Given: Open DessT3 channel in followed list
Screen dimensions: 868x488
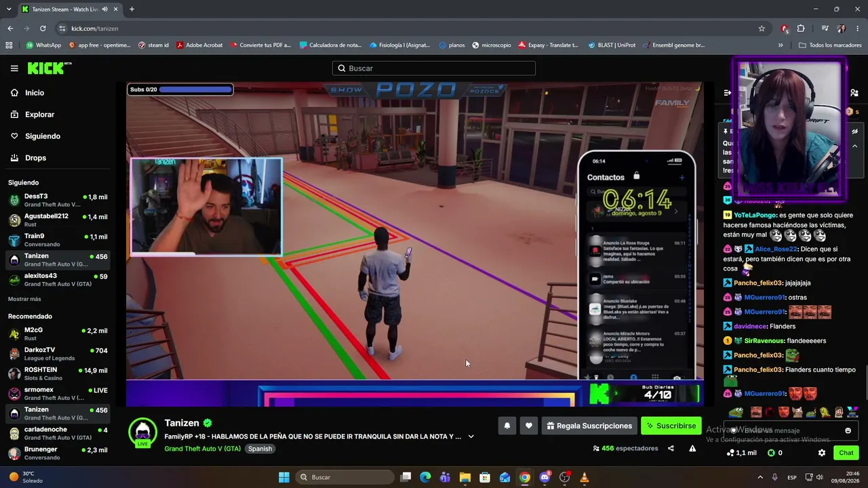Looking at the screenshot, I should click(58, 201).
